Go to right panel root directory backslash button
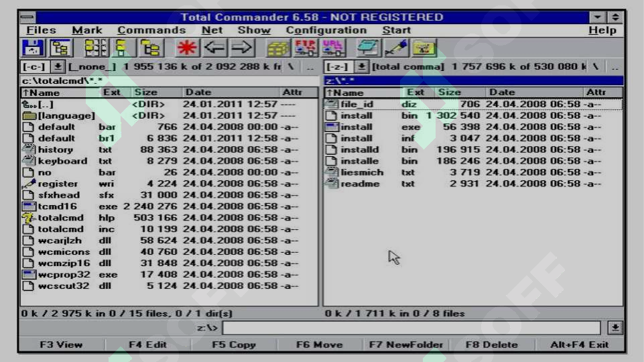This screenshot has height=362, width=644. 595,66
